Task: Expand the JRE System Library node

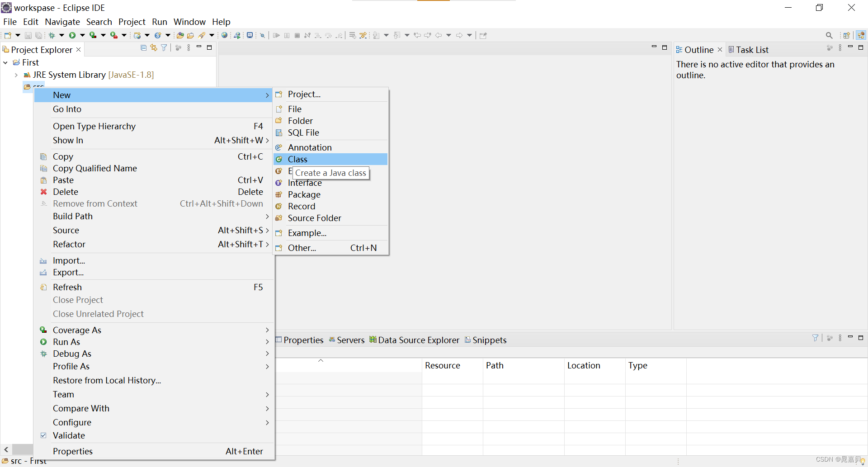Action: (x=16, y=75)
